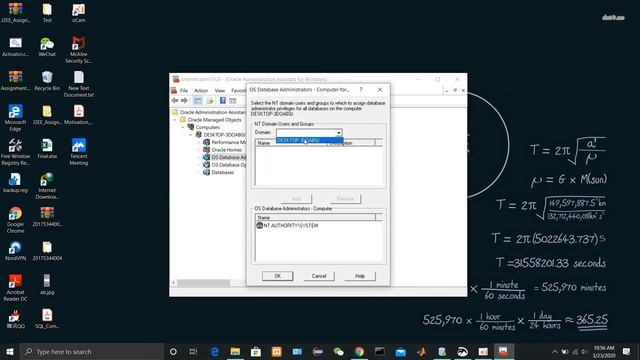The height and width of the screenshot is (360, 640).
Task: Open Google Chrome from taskbar
Action: tap(359, 351)
